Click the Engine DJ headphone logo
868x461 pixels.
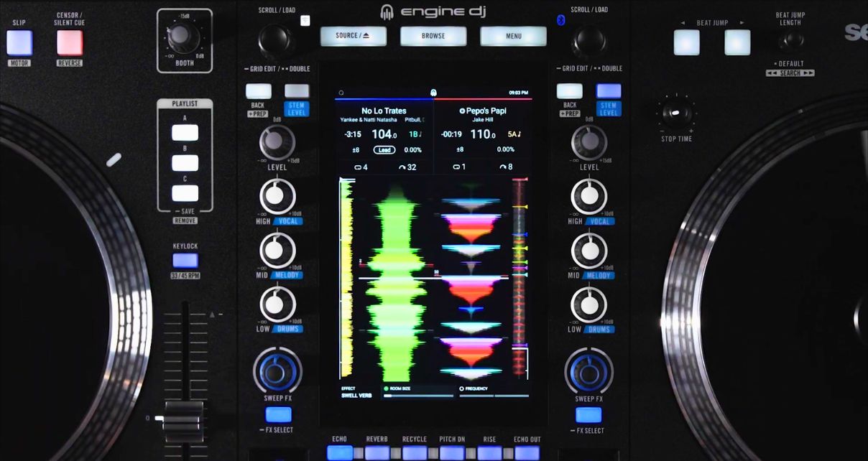coord(387,12)
